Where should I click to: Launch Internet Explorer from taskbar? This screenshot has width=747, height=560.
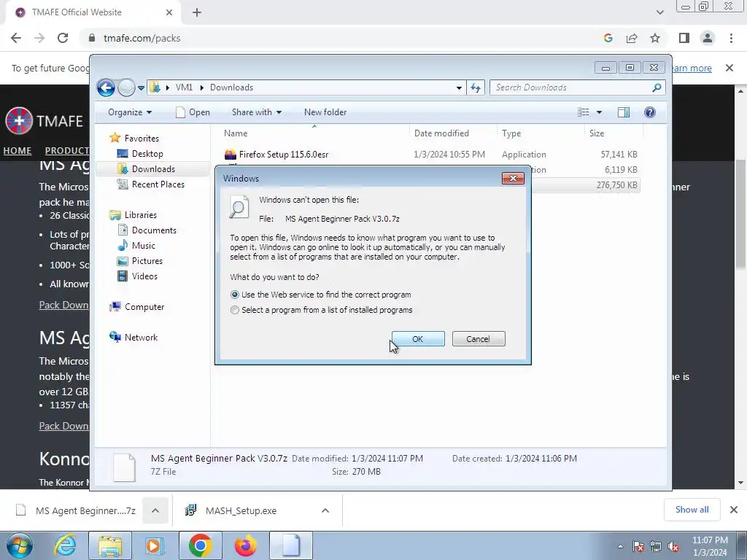click(65, 545)
